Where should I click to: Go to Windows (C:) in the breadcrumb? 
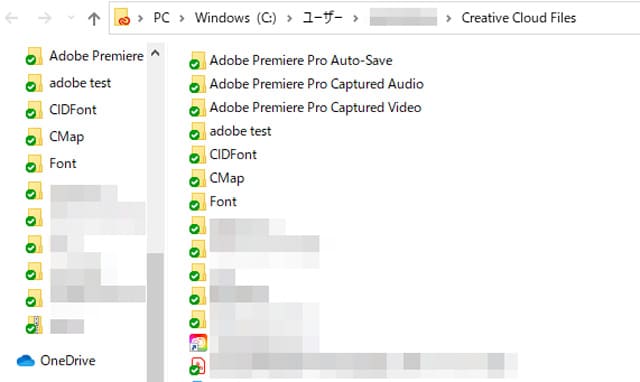236,18
